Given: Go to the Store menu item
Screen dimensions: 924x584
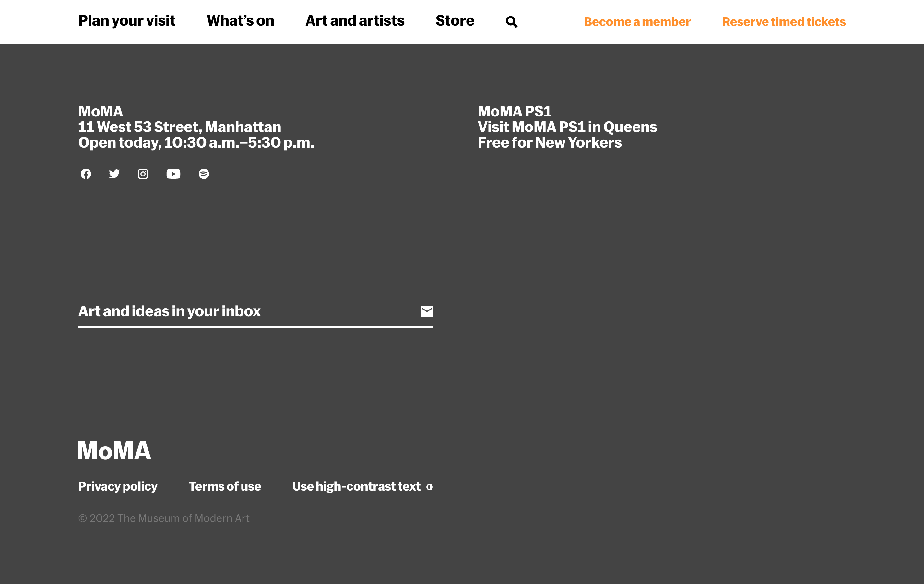Looking at the screenshot, I should point(455,21).
